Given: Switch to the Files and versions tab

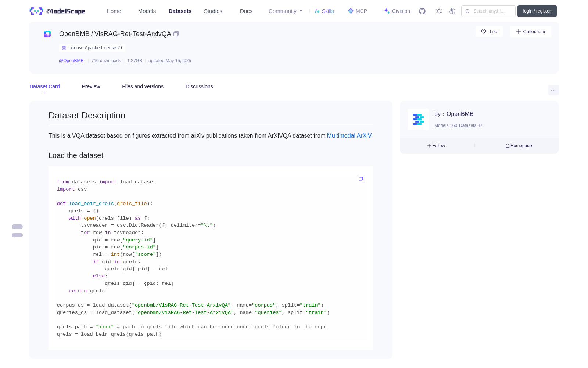Looking at the screenshot, I should click(x=143, y=86).
